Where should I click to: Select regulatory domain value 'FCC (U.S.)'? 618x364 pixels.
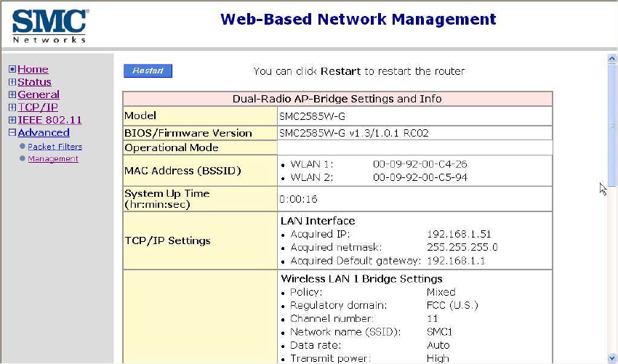tap(452, 305)
